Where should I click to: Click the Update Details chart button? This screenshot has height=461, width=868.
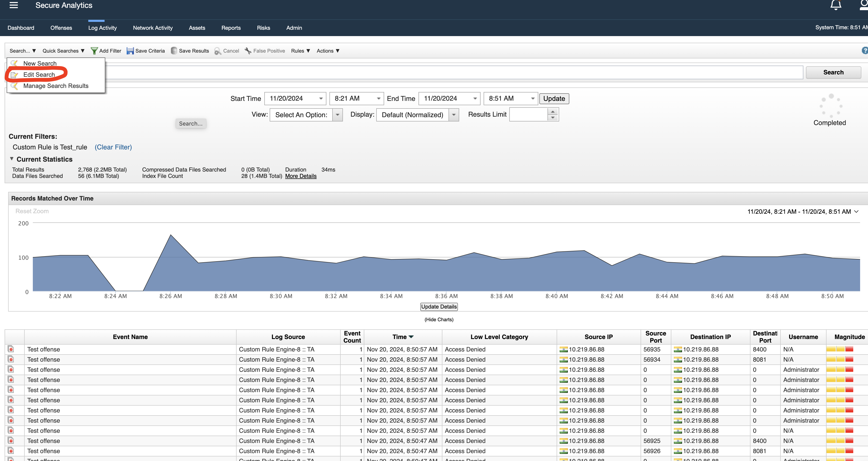pyautogui.click(x=439, y=306)
